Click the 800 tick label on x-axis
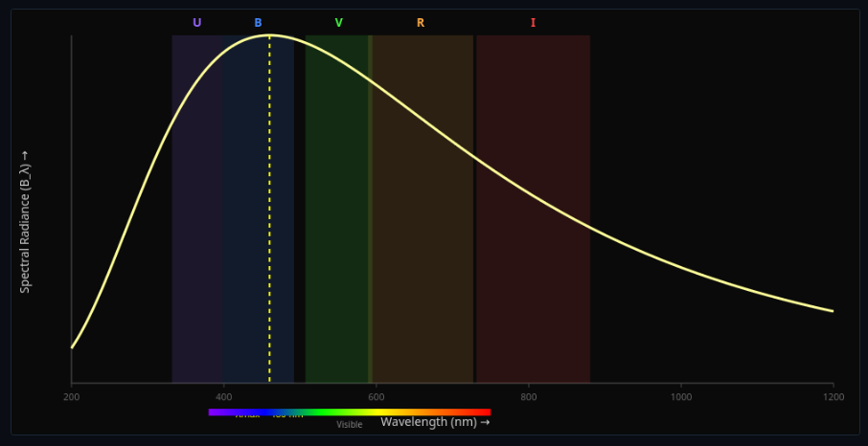 (528, 396)
